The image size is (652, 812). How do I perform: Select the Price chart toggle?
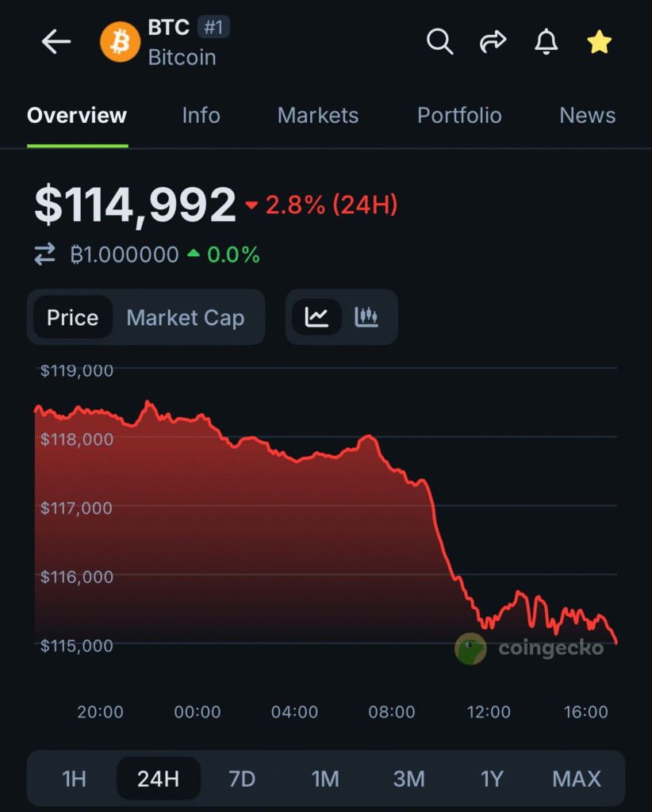[73, 317]
